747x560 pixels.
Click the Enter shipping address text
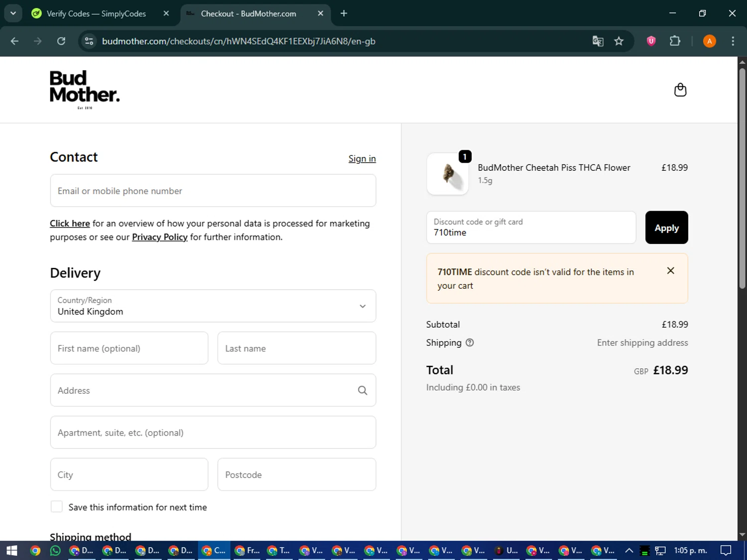(642, 342)
